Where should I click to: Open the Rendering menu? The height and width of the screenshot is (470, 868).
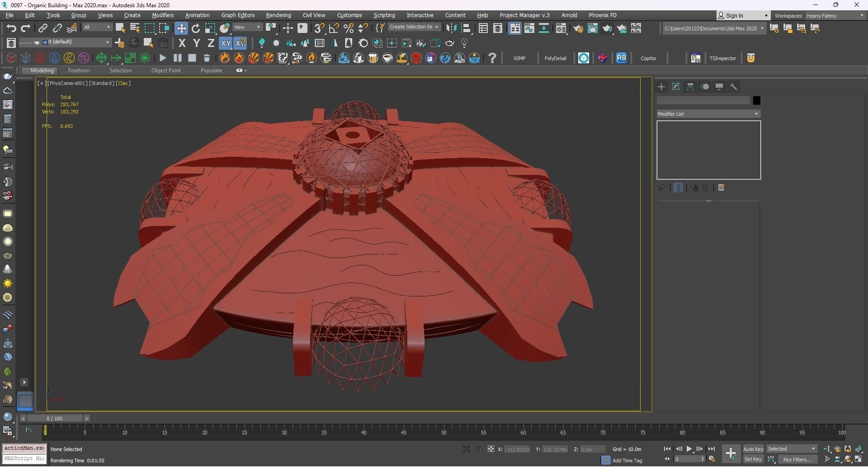(x=278, y=15)
